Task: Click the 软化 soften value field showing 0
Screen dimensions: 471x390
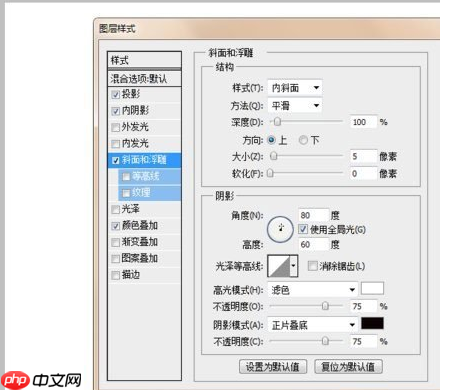Action: click(x=364, y=173)
